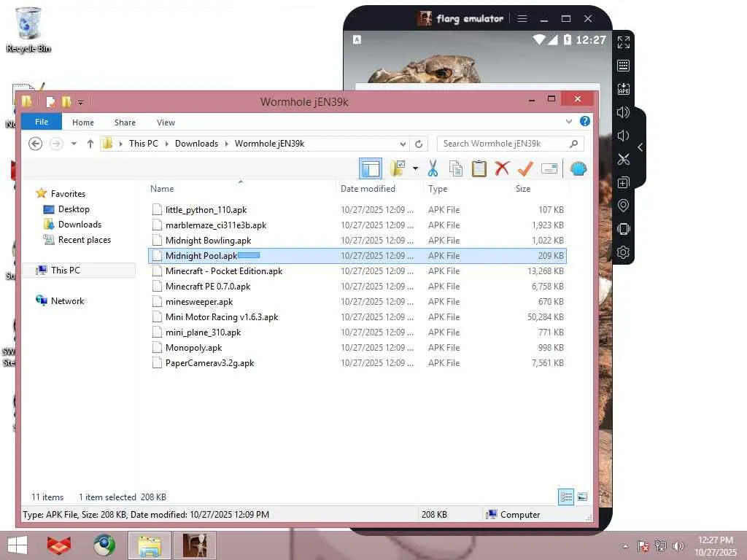Click the Copy icon in Explorer toolbar
This screenshot has width=747, height=560.
(456, 168)
